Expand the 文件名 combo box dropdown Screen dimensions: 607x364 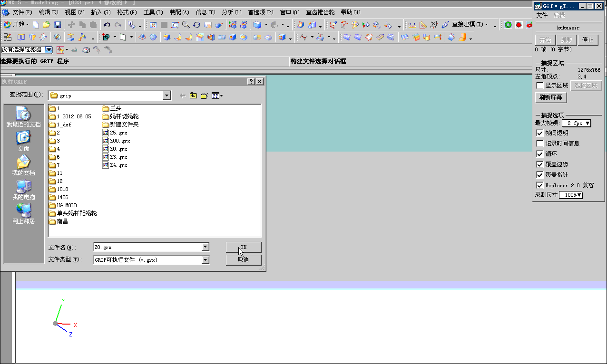pos(206,247)
